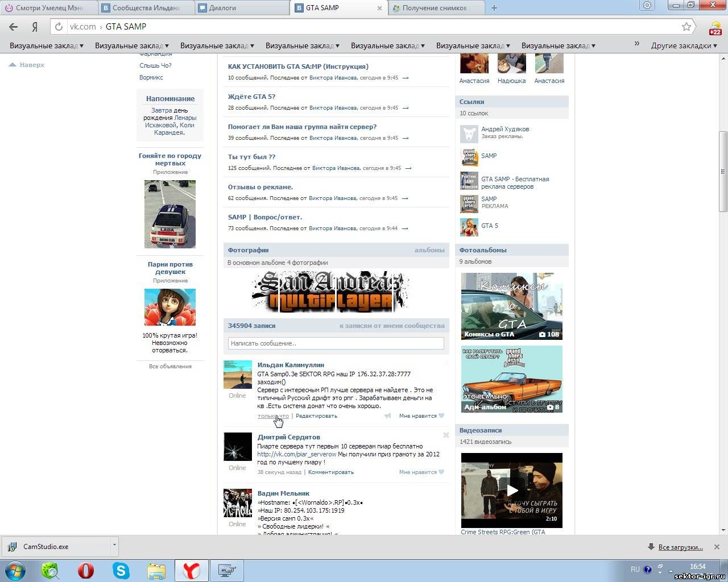Show hidden bookmarks with the » chevron
The height and width of the screenshot is (582, 728).
tap(636, 44)
